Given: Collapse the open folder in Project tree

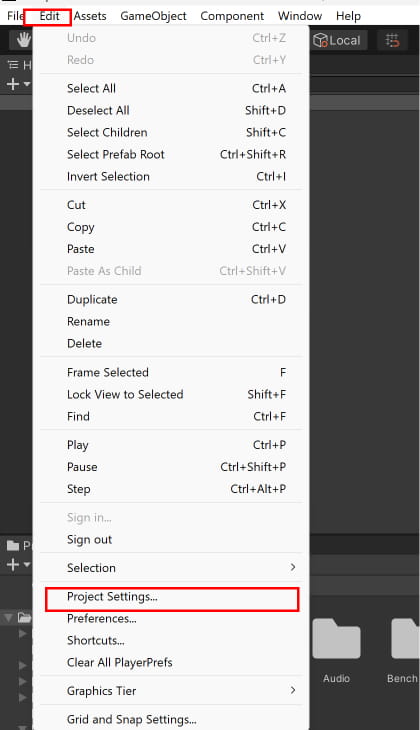Looking at the screenshot, I should click(x=8, y=618).
